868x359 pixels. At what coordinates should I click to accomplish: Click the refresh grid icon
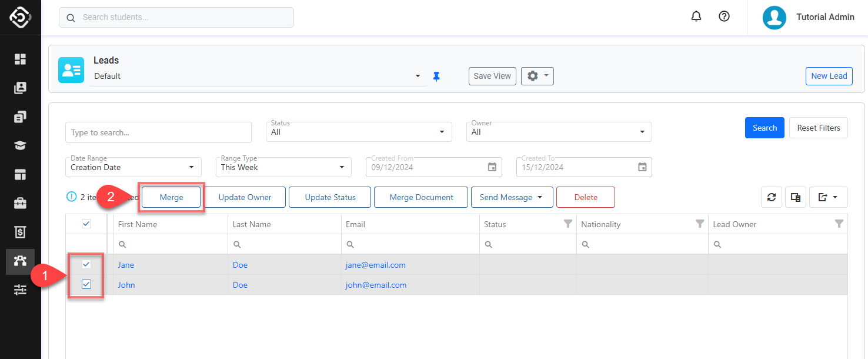[772, 198]
